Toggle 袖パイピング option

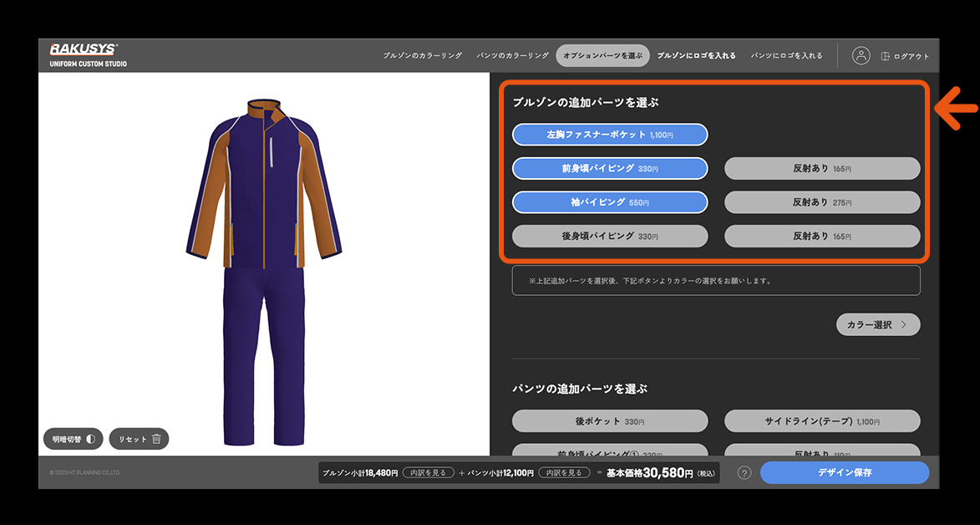point(610,202)
